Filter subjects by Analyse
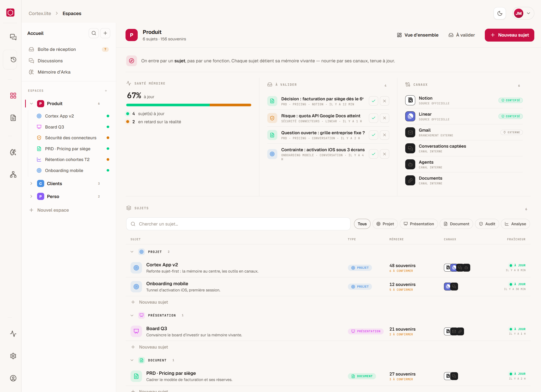Screen dimensions: 541x392 point(515,224)
